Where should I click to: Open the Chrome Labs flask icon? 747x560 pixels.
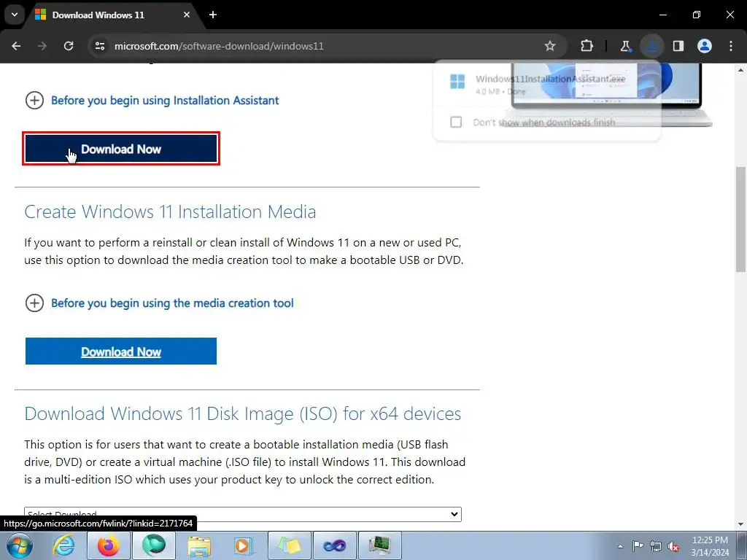click(625, 46)
